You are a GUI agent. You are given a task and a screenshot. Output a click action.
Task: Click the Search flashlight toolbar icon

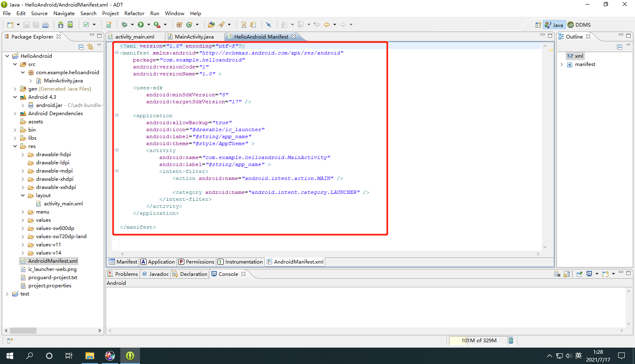tap(221, 25)
